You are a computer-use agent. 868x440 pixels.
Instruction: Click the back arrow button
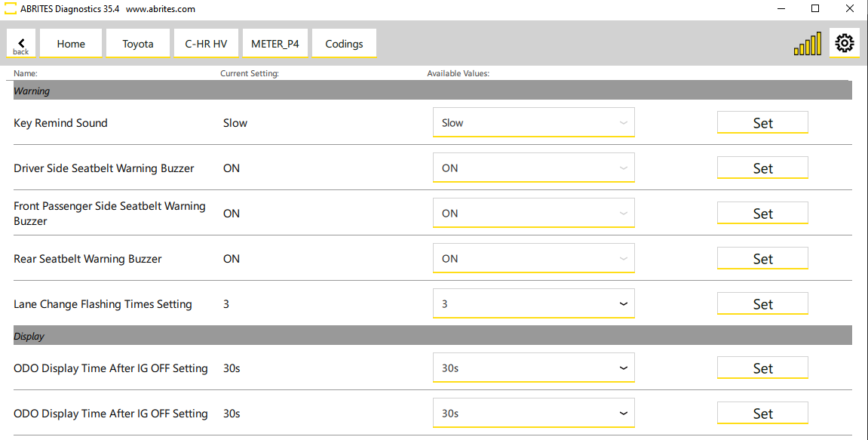pos(21,44)
